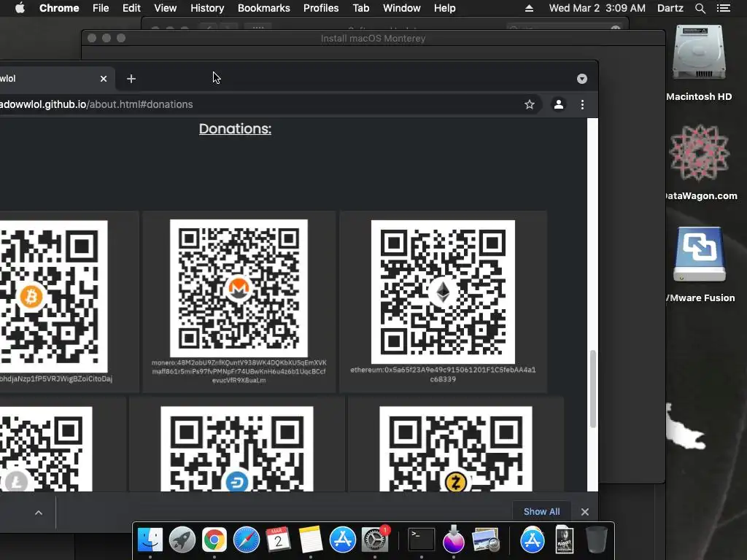Open the Notes app in the dock
The width and height of the screenshot is (747, 560).
click(311, 540)
